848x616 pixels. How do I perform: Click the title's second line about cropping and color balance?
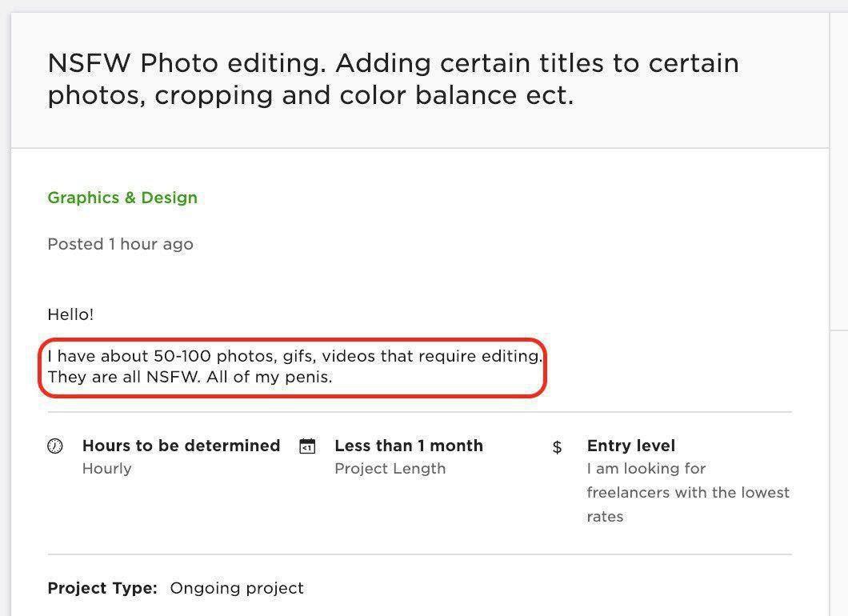click(310, 95)
